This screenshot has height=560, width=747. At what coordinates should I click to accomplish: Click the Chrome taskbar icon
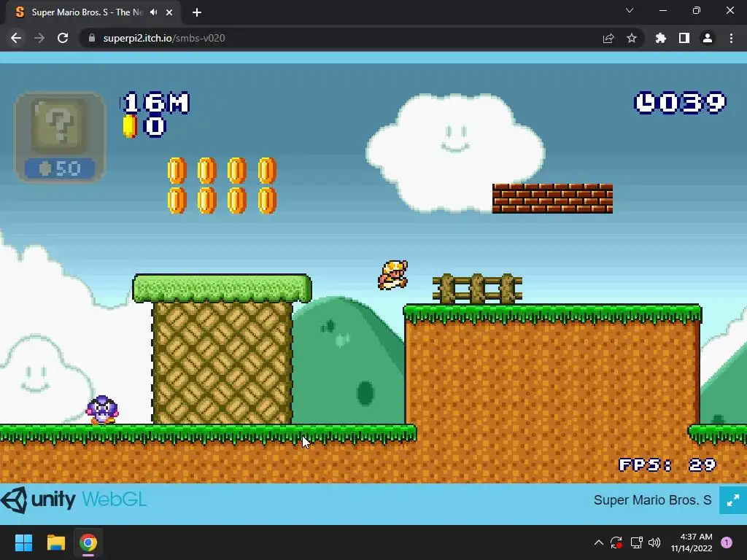coord(88,542)
